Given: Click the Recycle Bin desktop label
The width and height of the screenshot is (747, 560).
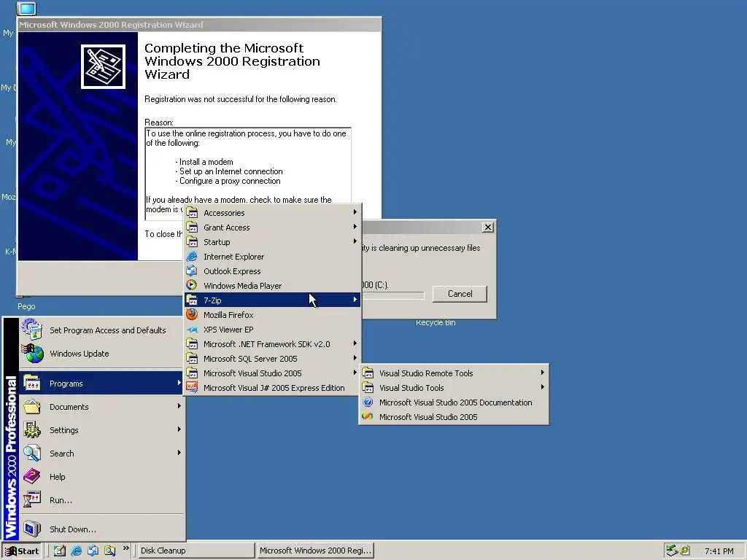Looking at the screenshot, I should pos(436,323).
